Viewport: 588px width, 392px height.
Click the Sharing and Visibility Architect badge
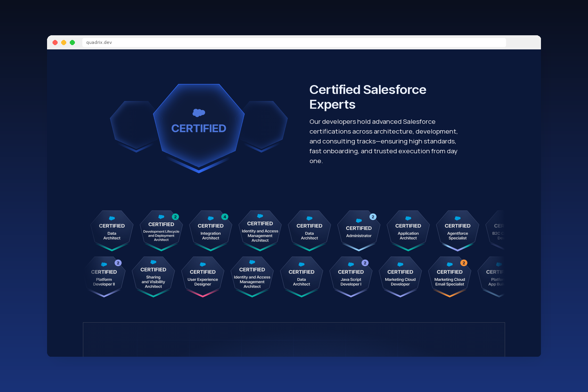pos(153,277)
